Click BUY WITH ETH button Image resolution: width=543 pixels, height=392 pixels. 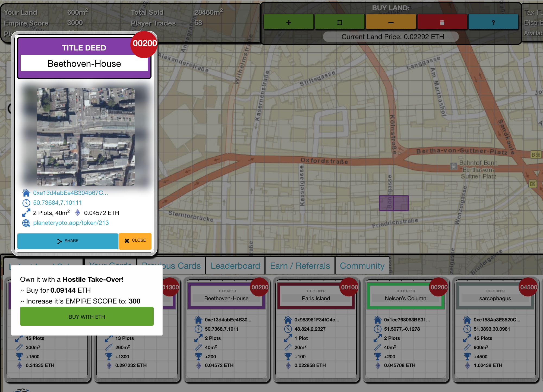pos(87,317)
